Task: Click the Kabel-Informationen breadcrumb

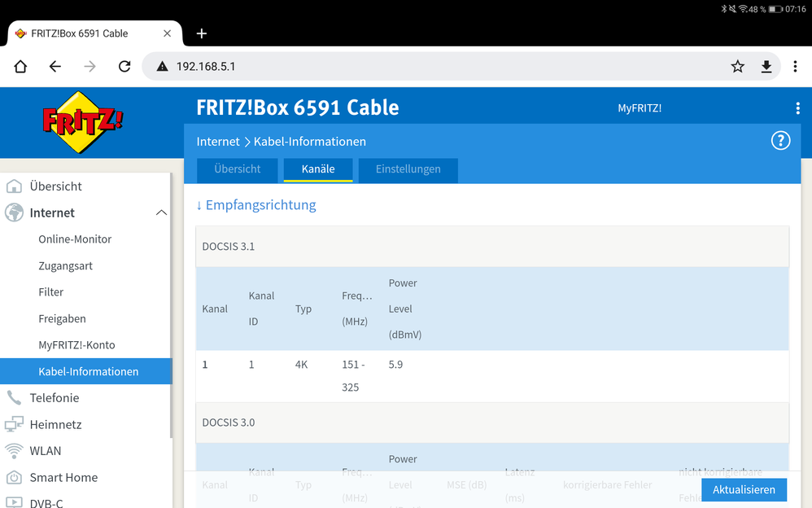Action: [x=310, y=142]
